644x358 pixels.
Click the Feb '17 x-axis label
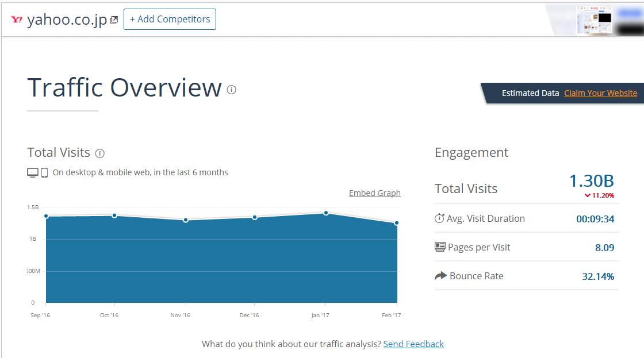pyautogui.click(x=392, y=315)
